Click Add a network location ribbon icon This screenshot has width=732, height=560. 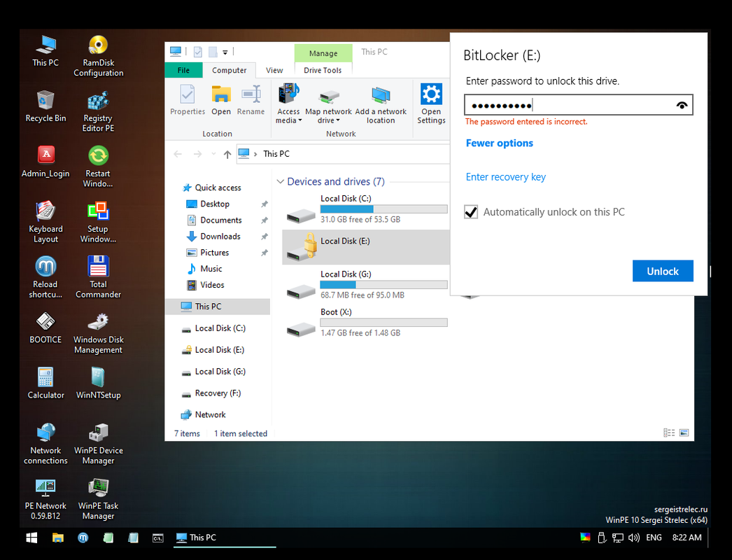(381, 104)
